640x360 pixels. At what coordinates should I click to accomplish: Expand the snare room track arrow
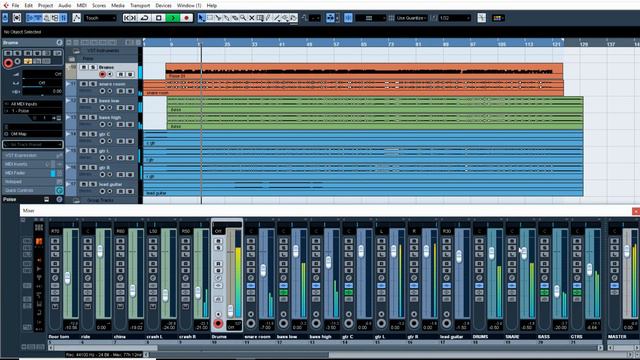[x=69, y=83]
